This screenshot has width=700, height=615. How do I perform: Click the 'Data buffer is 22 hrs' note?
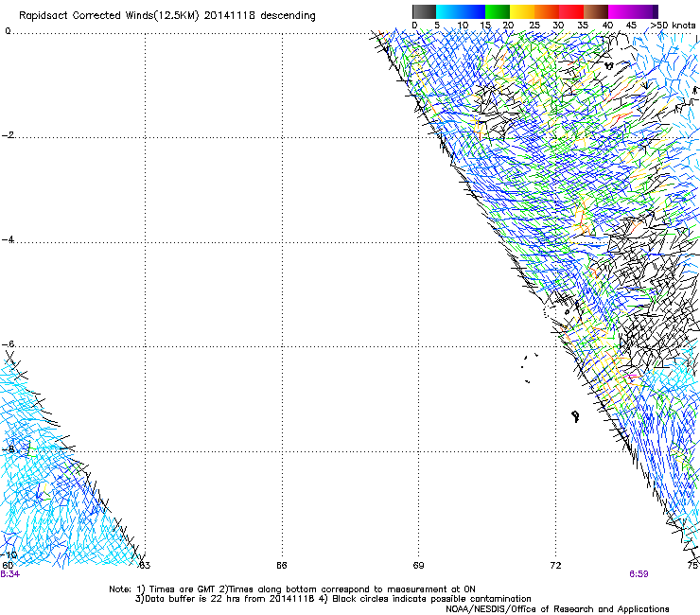coord(333,599)
